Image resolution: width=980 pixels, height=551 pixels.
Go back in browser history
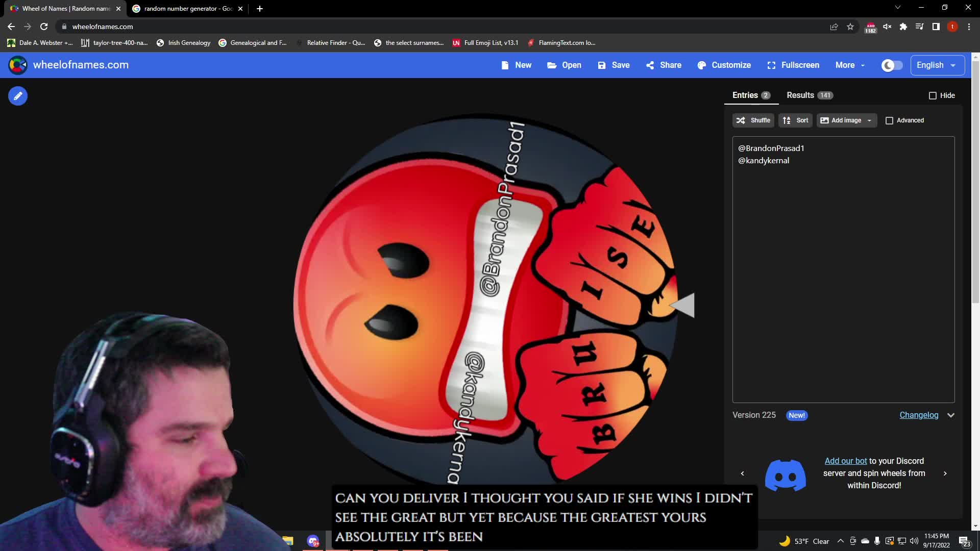[11, 27]
